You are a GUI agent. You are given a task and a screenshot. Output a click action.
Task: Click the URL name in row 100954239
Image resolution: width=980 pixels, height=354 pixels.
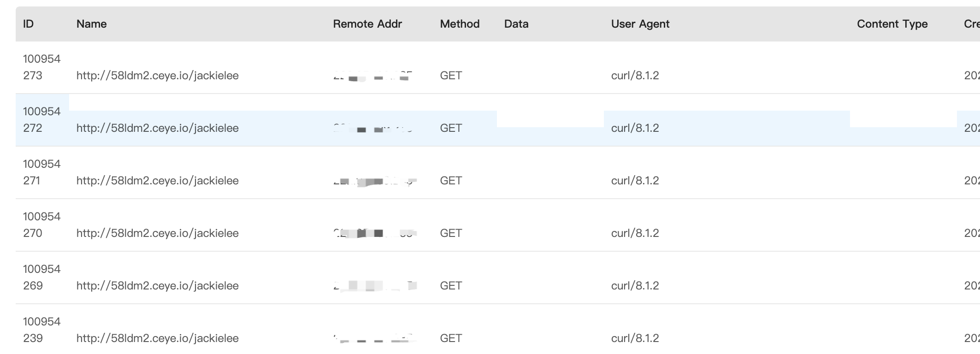(158, 338)
